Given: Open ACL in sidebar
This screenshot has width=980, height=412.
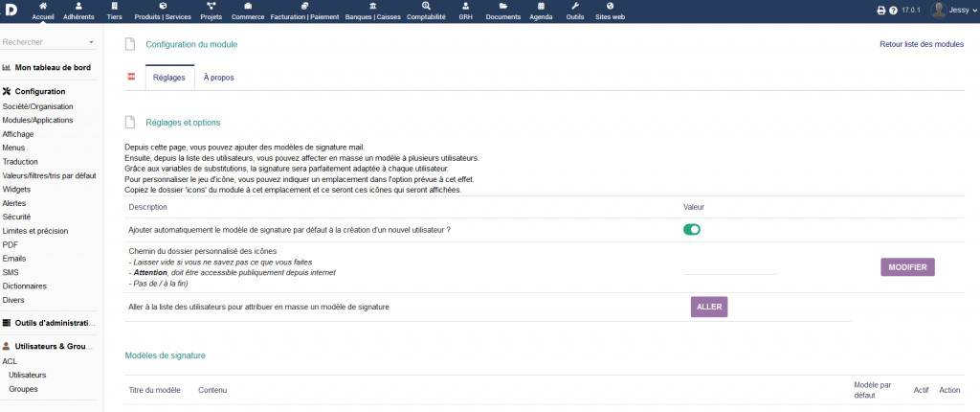Looking at the screenshot, I should [10, 361].
